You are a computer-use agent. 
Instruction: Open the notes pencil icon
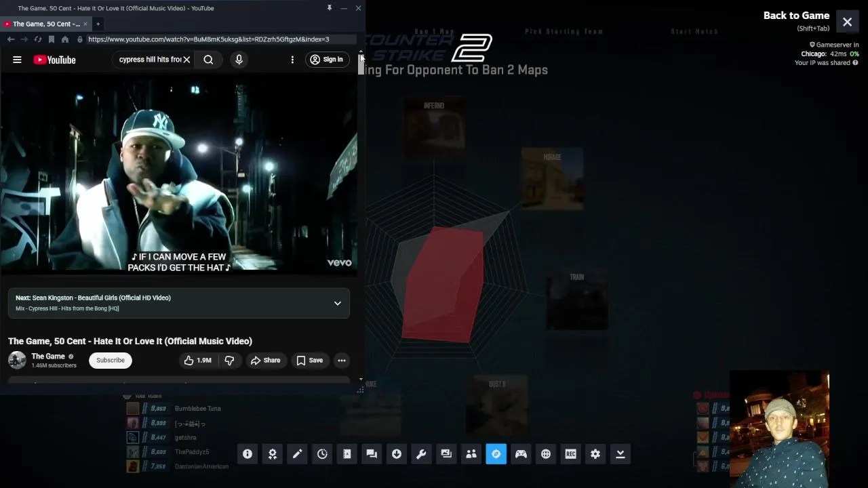click(x=297, y=454)
